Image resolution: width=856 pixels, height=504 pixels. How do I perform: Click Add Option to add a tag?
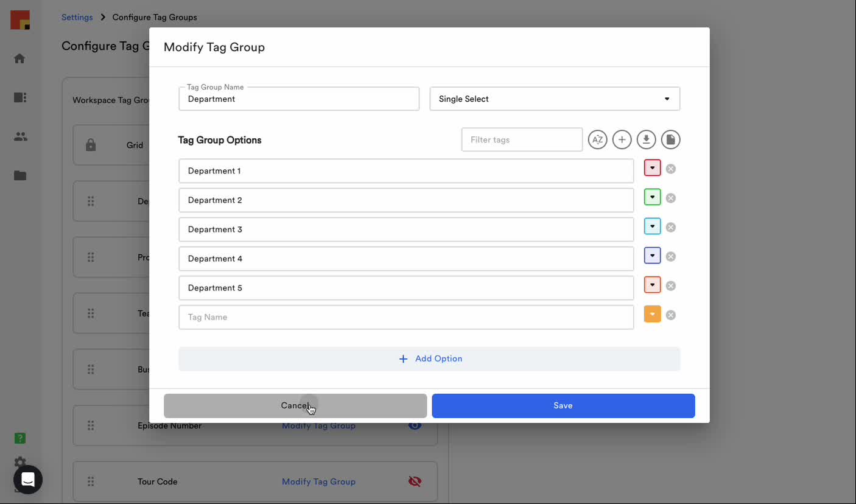click(x=429, y=359)
